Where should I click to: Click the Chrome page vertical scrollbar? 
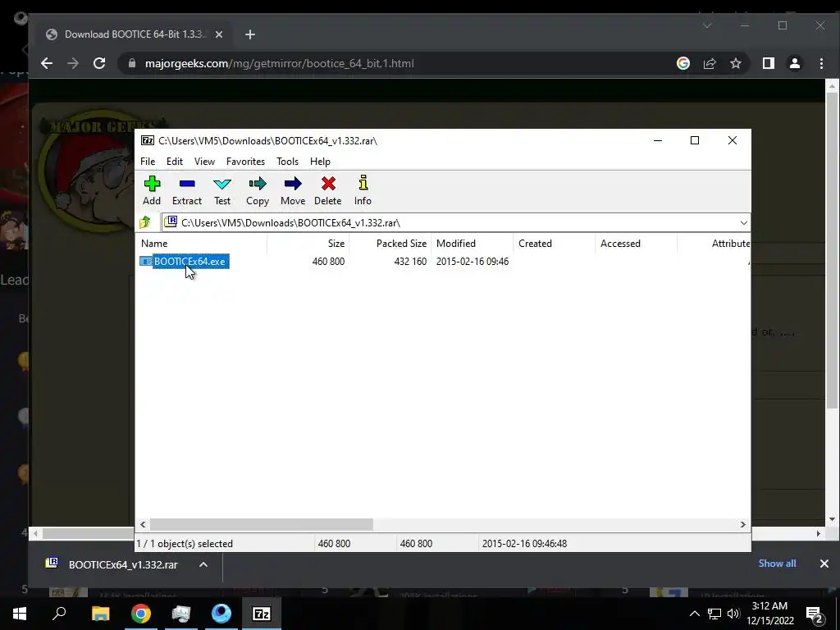(832, 252)
